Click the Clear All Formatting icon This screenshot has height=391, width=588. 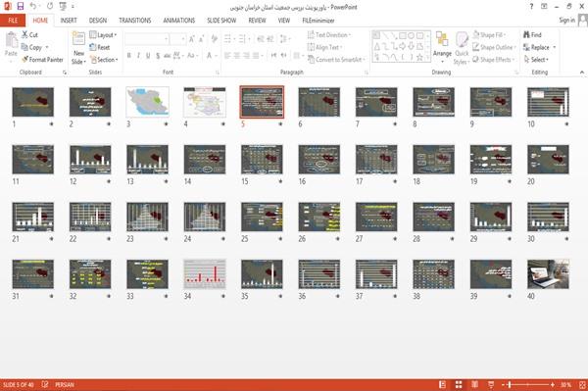pyautogui.click(x=215, y=39)
